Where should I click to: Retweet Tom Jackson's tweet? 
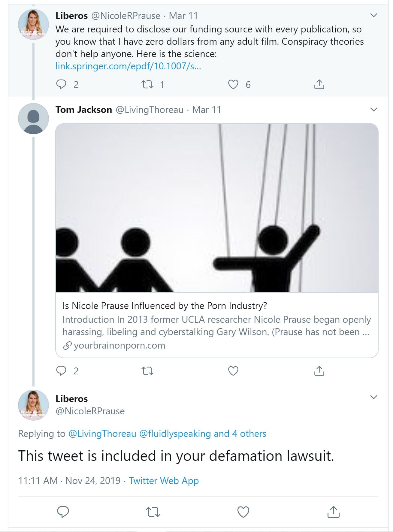(147, 371)
